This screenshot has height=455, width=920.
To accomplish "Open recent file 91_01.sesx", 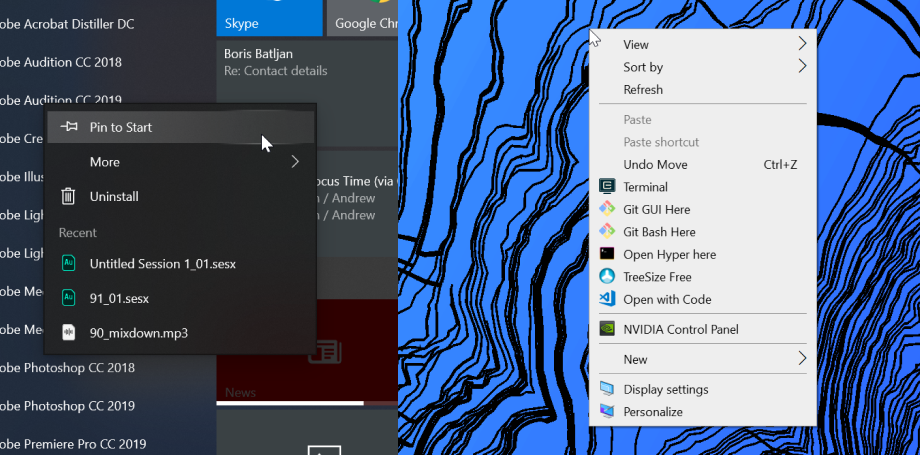I will [181, 298].
